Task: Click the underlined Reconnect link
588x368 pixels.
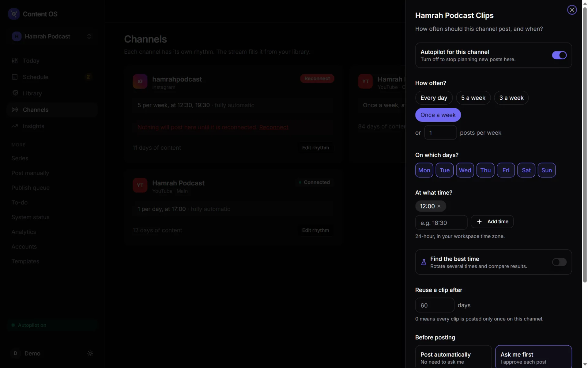Action: 273,127
